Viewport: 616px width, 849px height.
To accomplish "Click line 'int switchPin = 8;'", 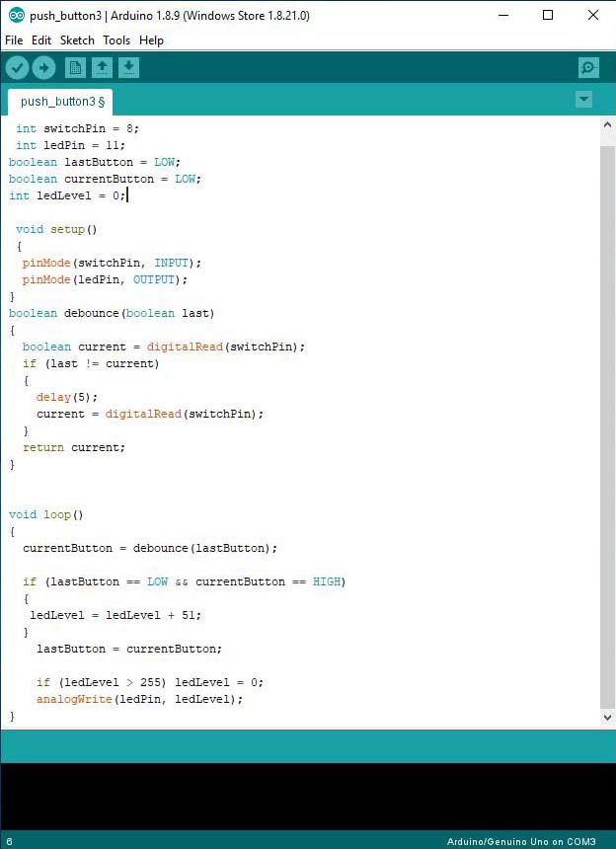I will 77,128.
